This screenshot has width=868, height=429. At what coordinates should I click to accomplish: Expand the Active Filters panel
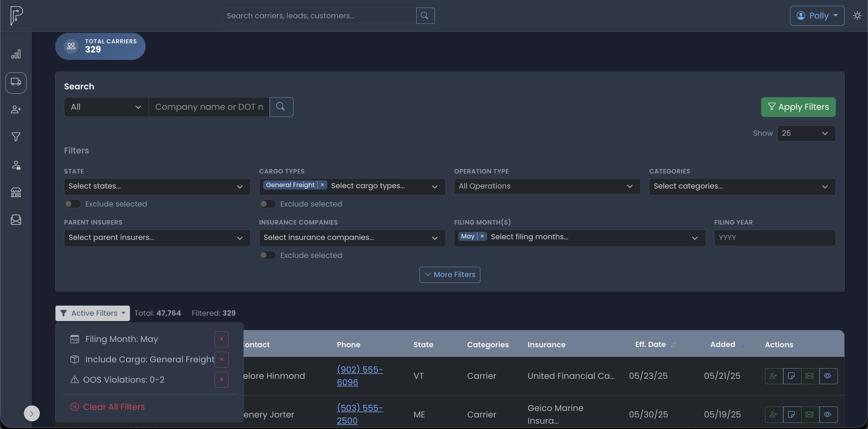click(x=92, y=313)
